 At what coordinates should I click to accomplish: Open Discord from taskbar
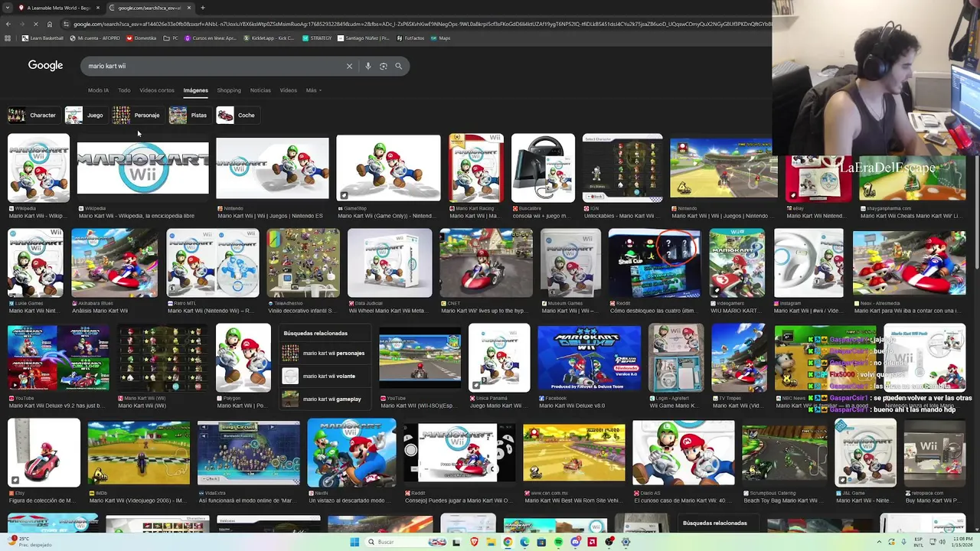(575, 542)
